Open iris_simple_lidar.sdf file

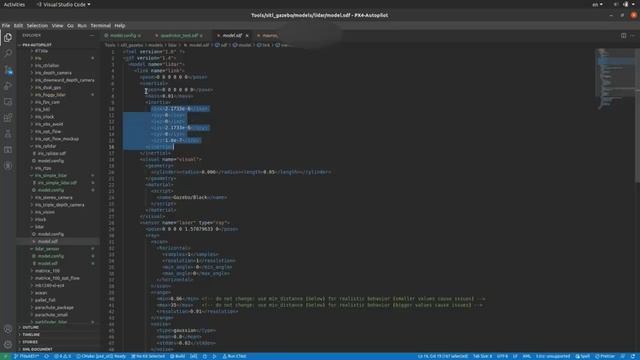coord(57,183)
